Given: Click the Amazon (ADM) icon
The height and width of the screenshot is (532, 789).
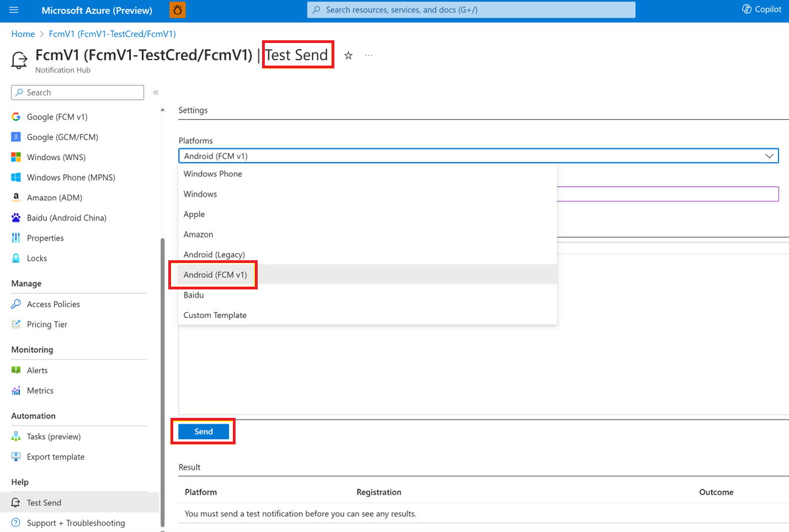Looking at the screenshot, I should tap(16, 197).
